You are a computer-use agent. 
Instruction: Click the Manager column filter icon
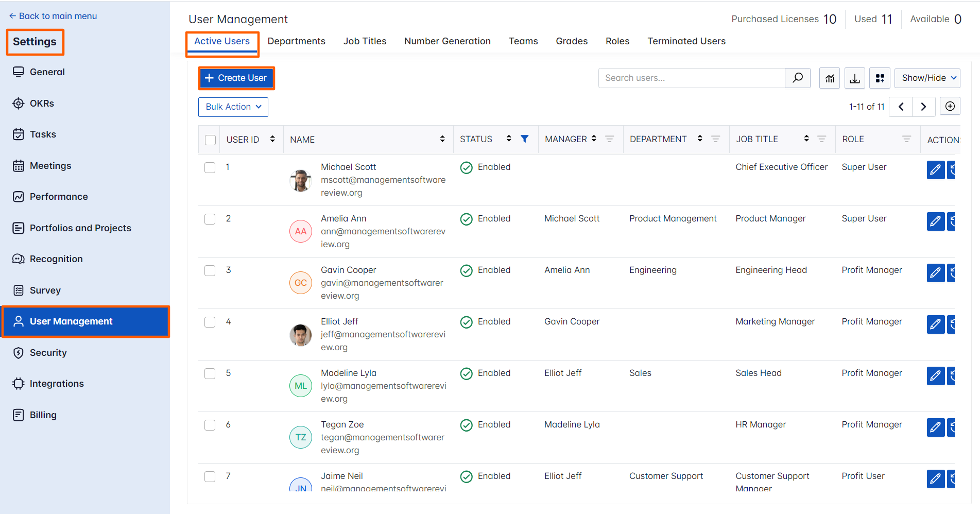609,139
